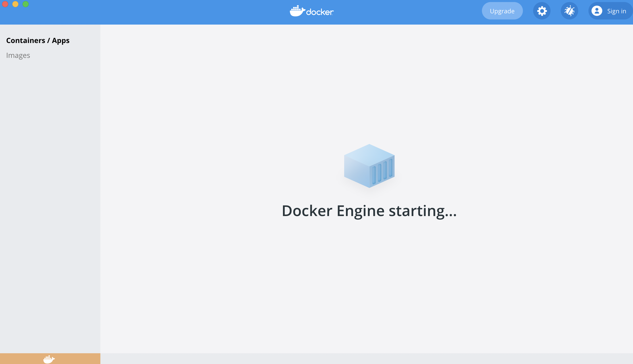Click the green zoom traffic light

[x=25, y=4]
